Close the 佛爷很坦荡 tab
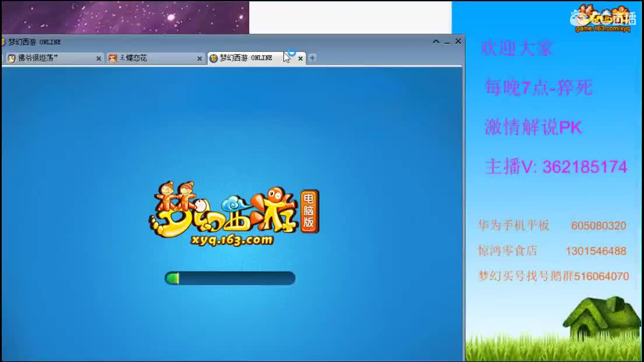644x362 pixels. [99, 59]
